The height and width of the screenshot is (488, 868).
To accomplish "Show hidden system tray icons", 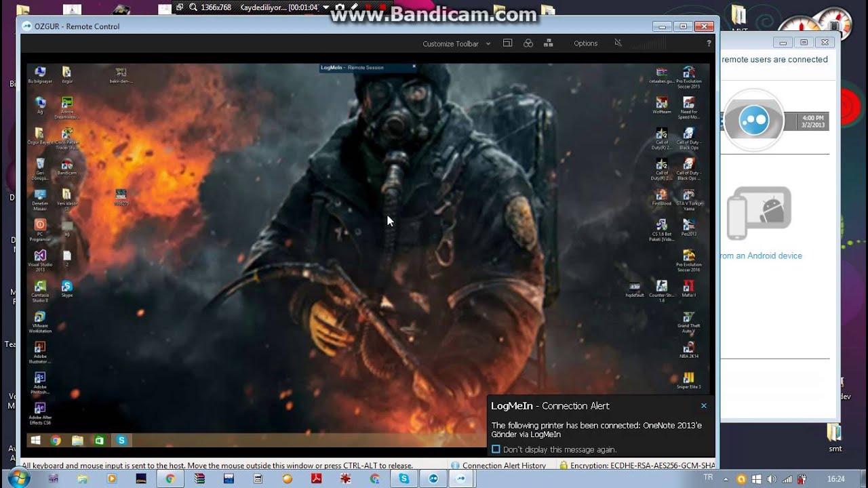I will point(726,479).
